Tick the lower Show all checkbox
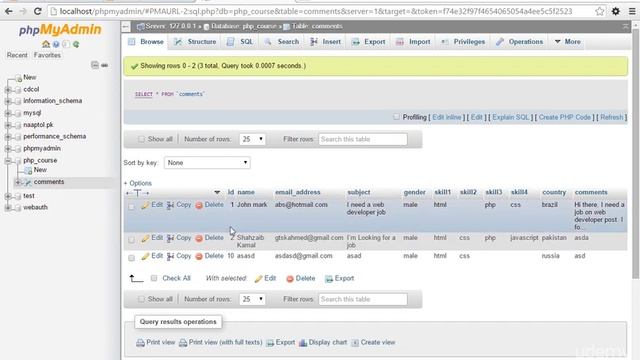Viewport: 640px width, 360px height. (x=141, y=299)
